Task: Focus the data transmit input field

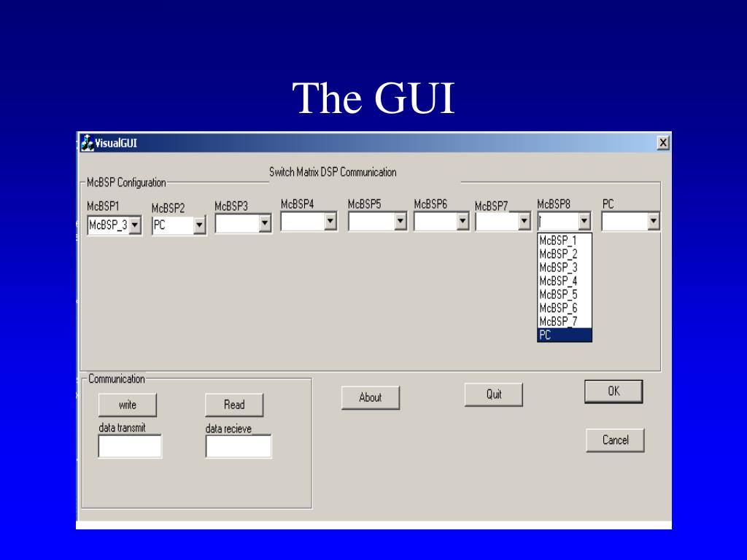Action: click(130, 446)
